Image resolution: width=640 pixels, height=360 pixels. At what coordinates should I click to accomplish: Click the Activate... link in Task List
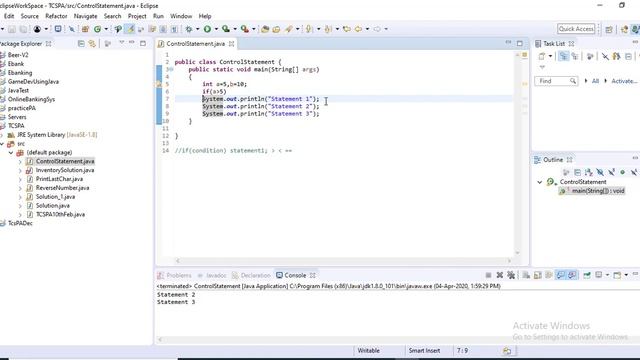624,81
